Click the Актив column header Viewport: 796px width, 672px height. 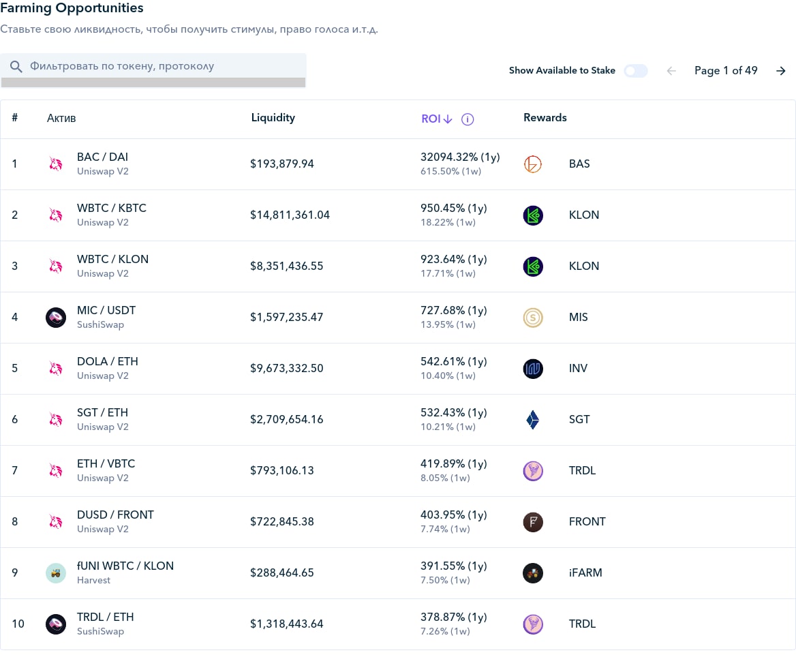coord(61,119)
